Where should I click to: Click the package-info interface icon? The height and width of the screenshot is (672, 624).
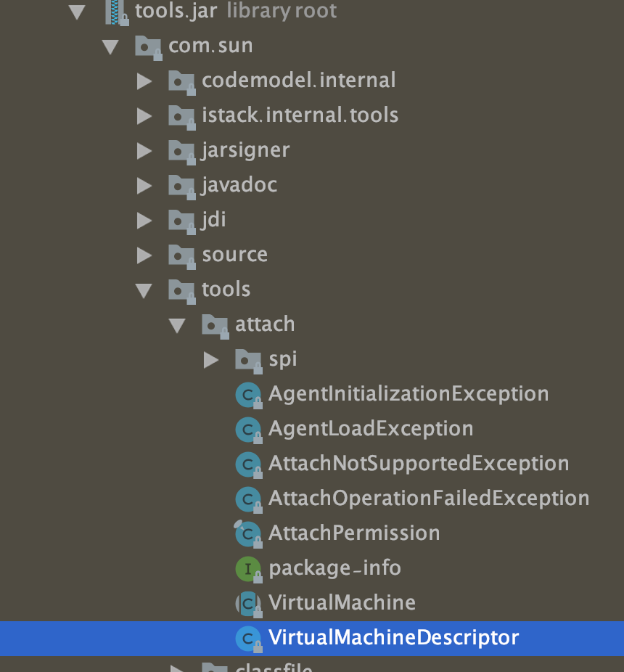[249, 568]
